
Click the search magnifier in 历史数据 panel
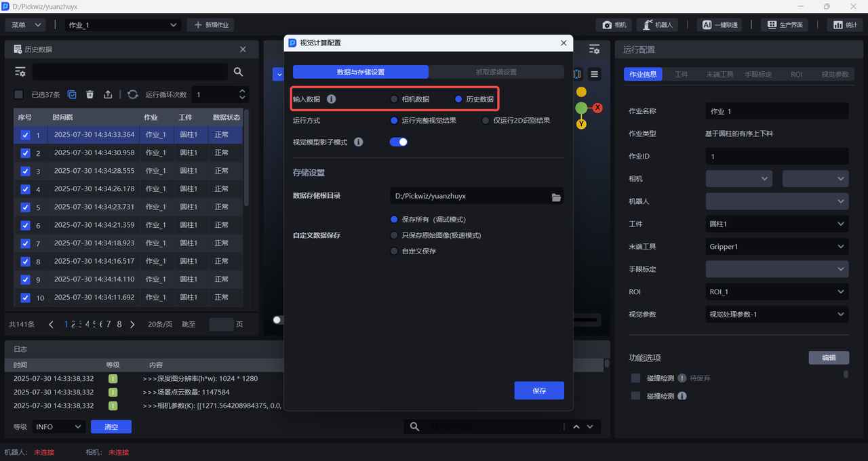pyautogui.click(x=238, y=72)
